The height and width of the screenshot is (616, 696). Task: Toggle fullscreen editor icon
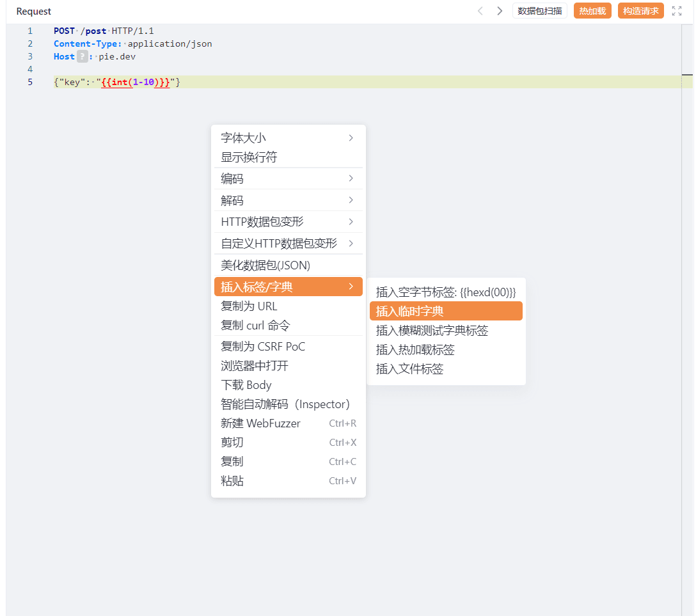point(677,11)
